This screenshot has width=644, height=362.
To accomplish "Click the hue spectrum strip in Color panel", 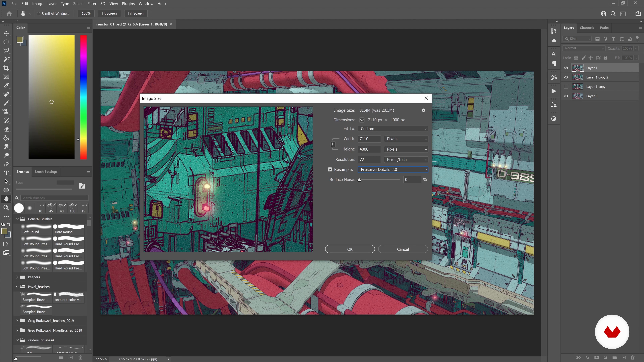I will point(83,97).
